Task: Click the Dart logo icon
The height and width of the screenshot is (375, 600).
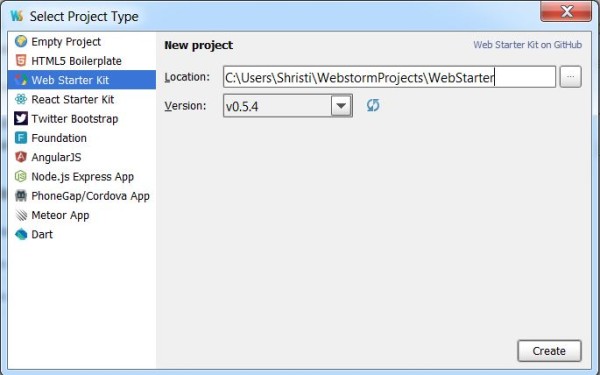Action: click(21, 234)
